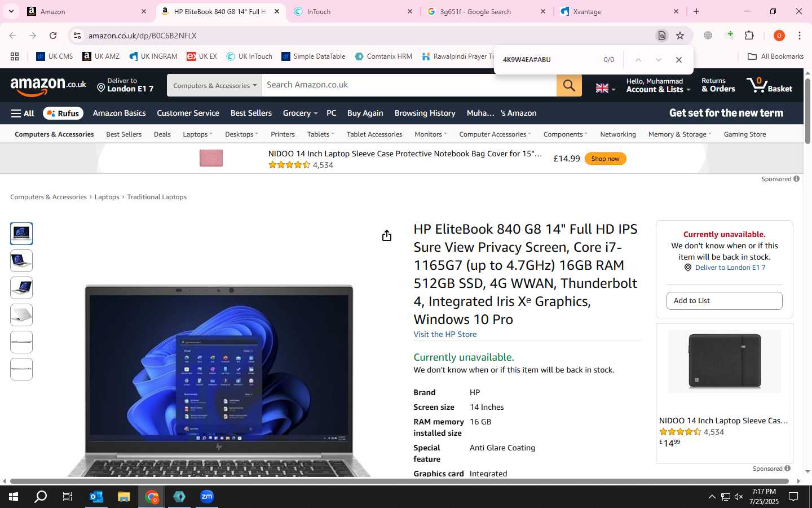
Task: Open the Rufus assistant button
Action: [x=63, y=113]
